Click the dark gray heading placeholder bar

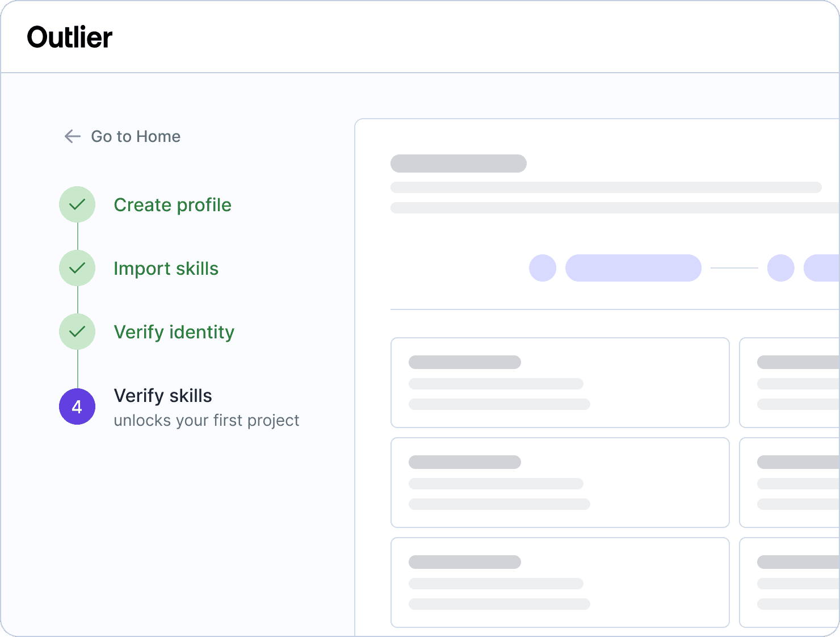pyautogui.click(x=459, y=164)
